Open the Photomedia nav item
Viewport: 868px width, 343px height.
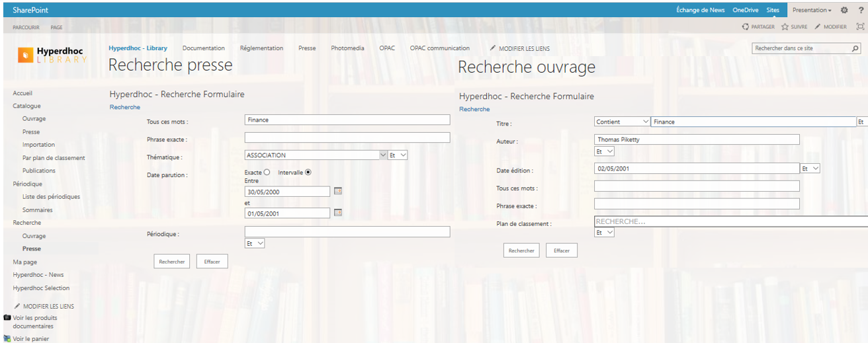[x=347, y=48]
